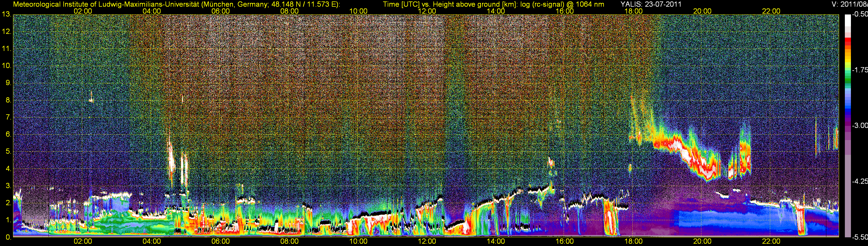The width and height of the screenshot is (868, 246).
Task: Click the Meteorological Institute Ludwig-Maximilians-Universität title text
Action: tap(176, 4)
